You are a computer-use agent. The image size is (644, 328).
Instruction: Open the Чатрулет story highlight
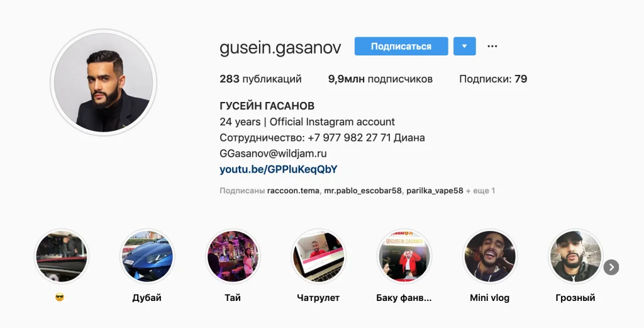318,256
